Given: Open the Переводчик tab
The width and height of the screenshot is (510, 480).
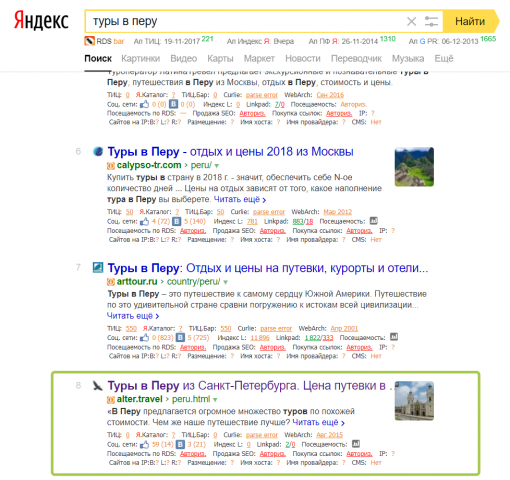Looking at the screenshot, I should click(x=356, y=59).
